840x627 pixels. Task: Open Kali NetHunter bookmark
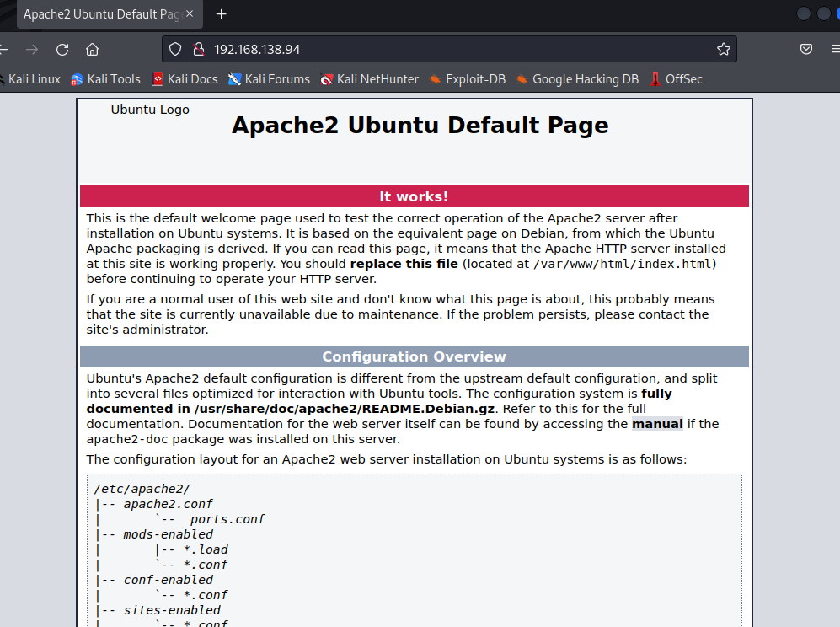point(370,79)
